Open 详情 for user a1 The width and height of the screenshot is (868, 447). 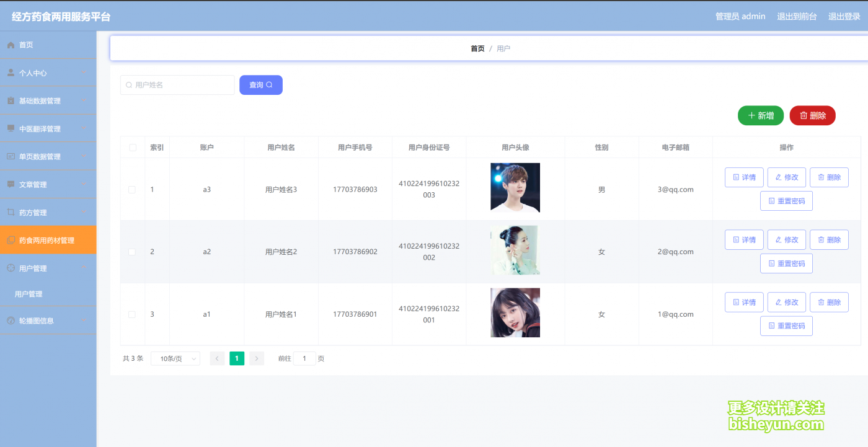(744, 303)
